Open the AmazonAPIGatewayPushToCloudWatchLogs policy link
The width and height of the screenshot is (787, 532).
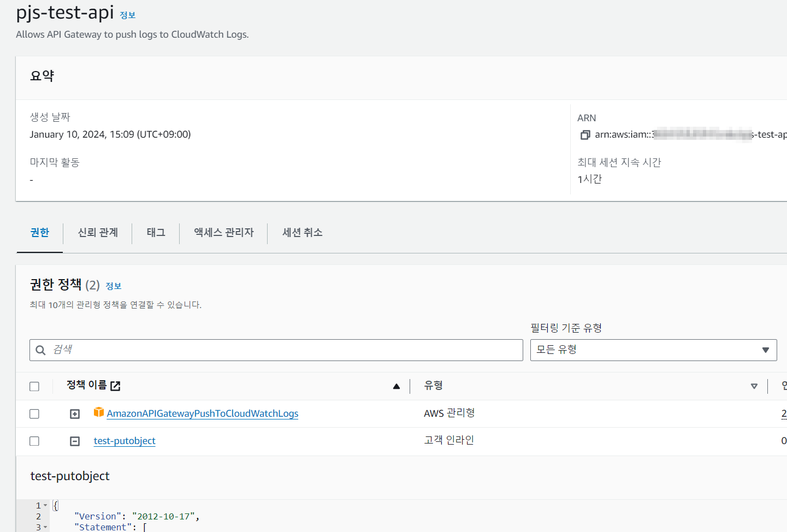coord(203,413)
